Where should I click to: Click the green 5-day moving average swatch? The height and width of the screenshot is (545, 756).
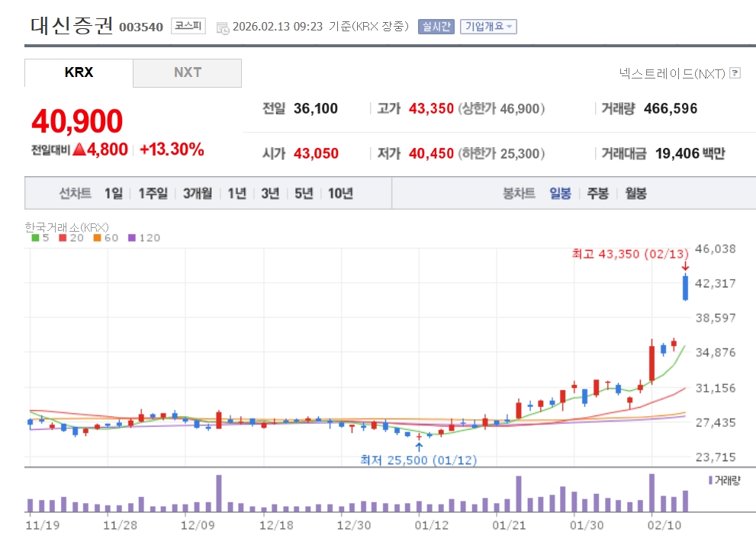pos(35,238)
